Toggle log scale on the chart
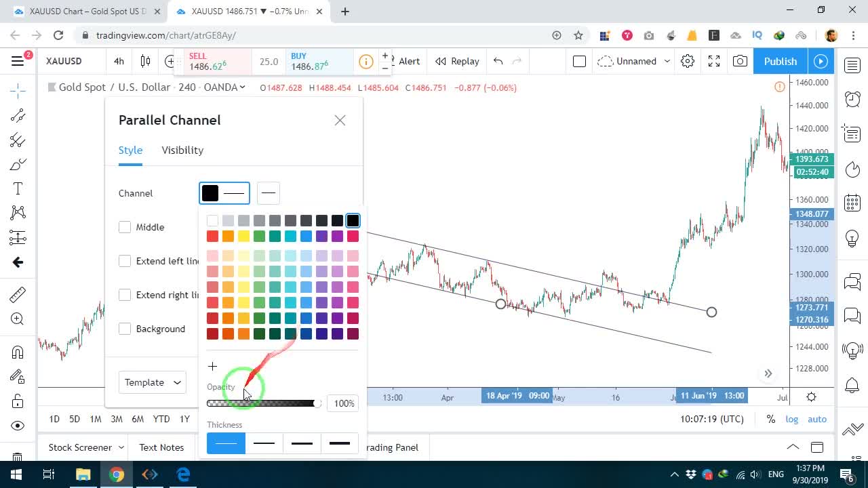The image size is (868, 488). coord(792,419)
